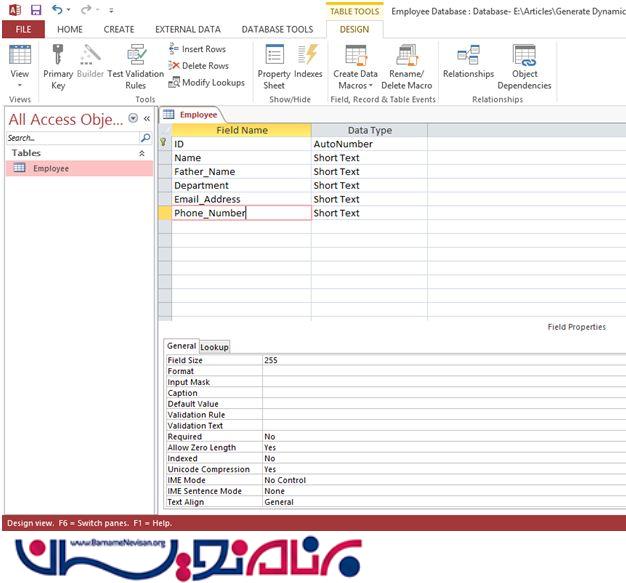Open Create Data Macros dropdown
This screenshot has height=583, width=626.
pyautogui.click(x=355, y=86)
